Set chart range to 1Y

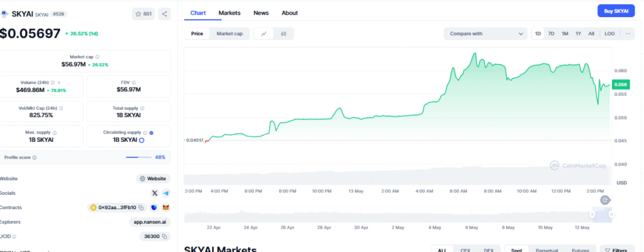pos(578,34)
